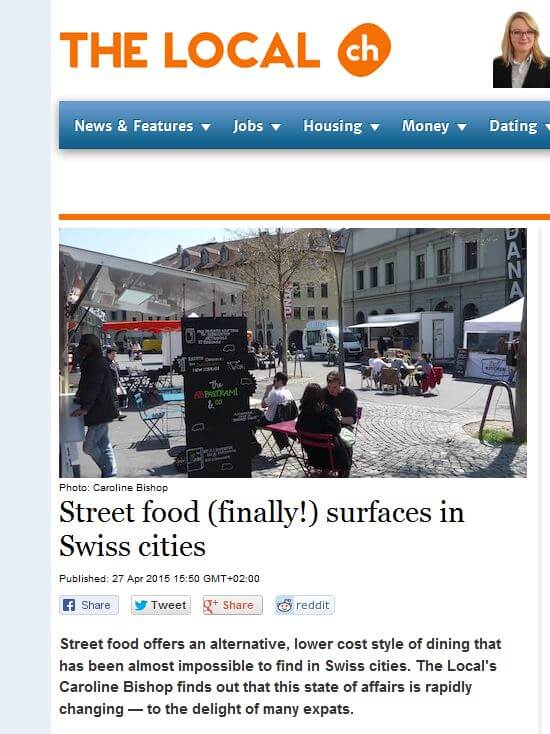Expand the Jobs dropdown arrow
Screen dimensions: 550x734
[276, 126]
